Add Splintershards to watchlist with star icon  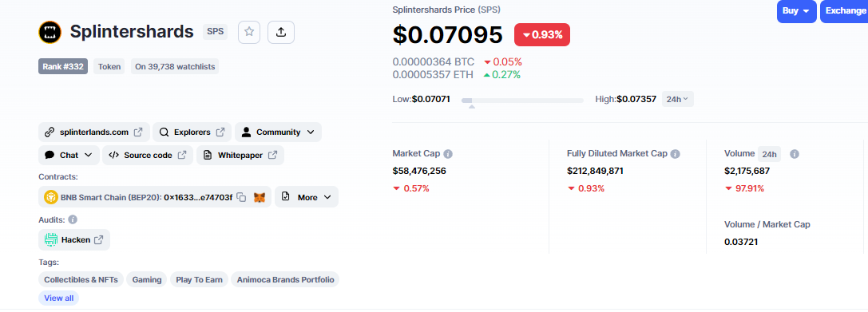click(x=249, y=32)
